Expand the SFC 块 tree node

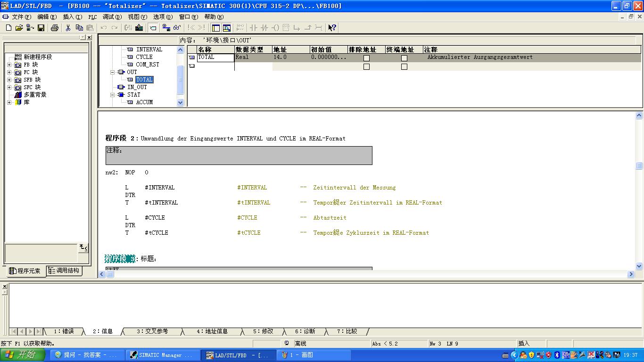click(x=9, y=87)
